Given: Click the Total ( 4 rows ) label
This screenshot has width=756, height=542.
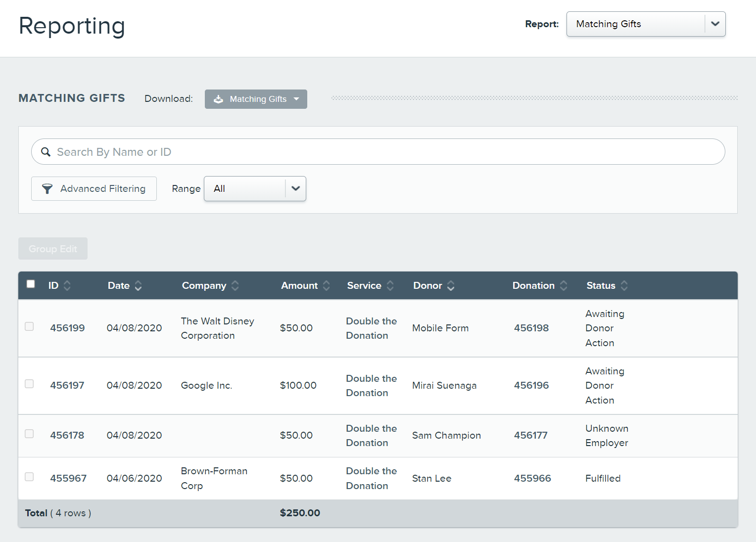Looking at the screenshot, I should (58, 513).
